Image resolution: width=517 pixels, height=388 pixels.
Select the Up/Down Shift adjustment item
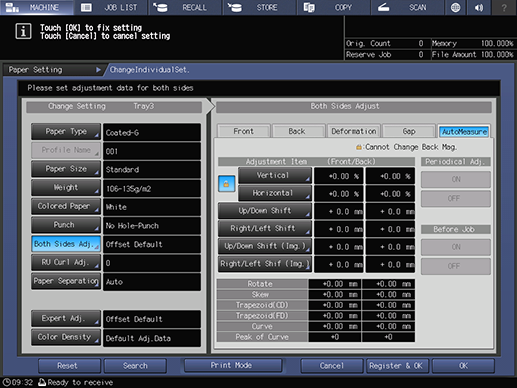(265, 211)
